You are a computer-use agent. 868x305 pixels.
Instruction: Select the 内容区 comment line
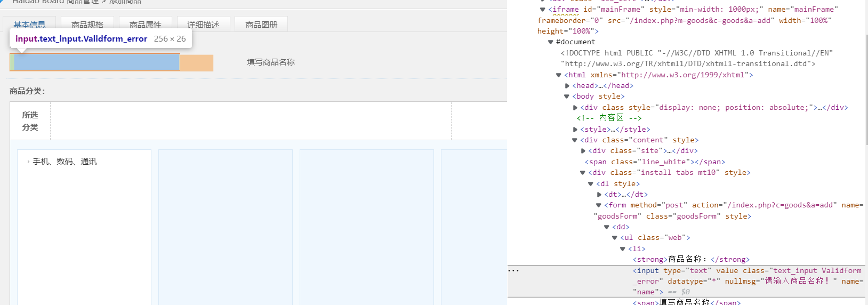pos(609,118)
